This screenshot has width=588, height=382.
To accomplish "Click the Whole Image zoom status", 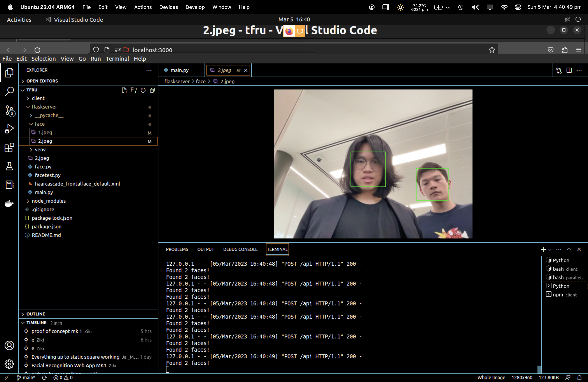I will tap(491, 378).
